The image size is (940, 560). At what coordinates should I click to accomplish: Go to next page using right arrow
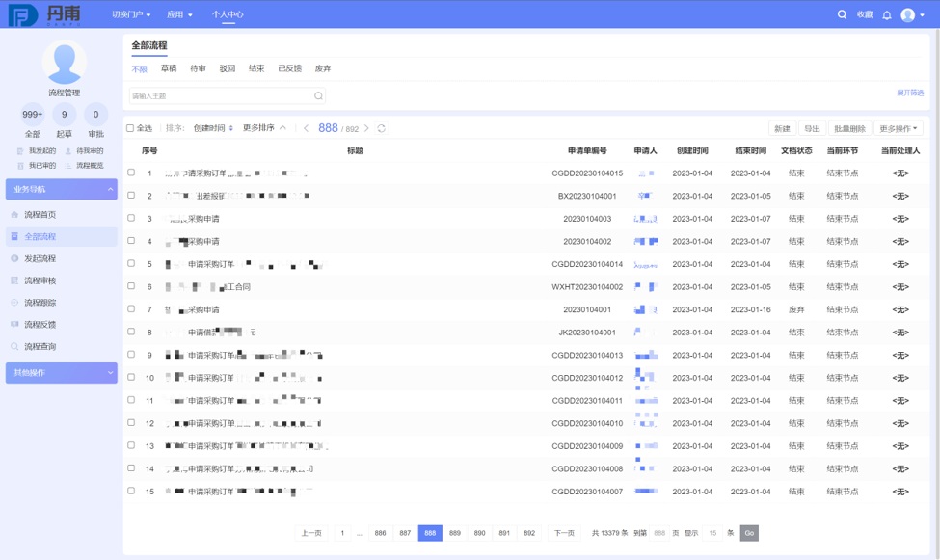(x=366, y=128)
